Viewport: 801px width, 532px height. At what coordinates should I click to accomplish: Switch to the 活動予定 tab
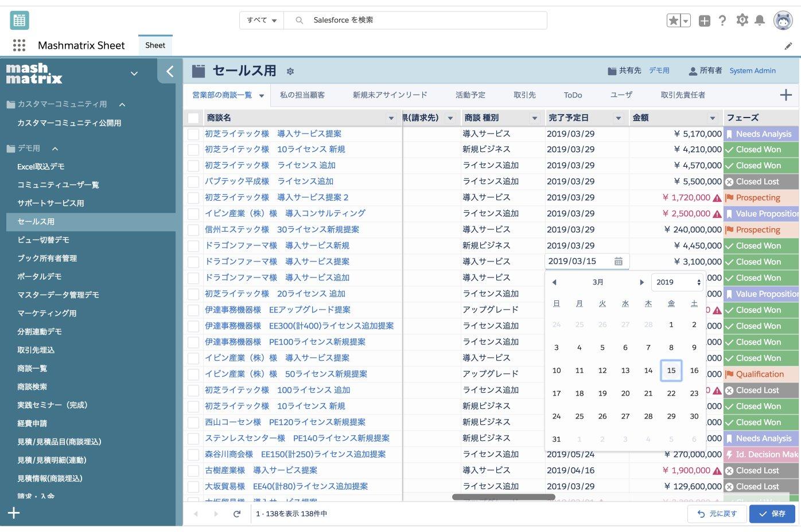click(x=471, y=95)
